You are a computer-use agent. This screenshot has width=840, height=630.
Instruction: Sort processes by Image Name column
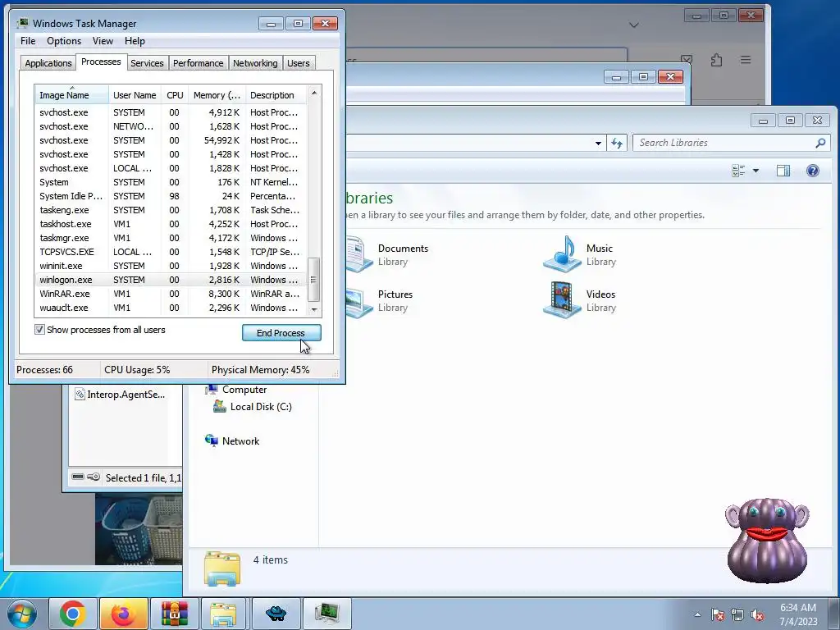click(72, 95)
